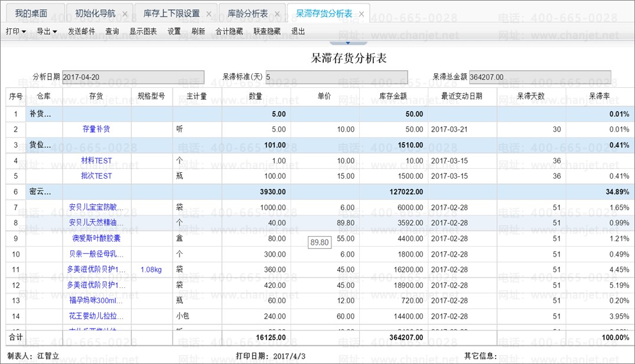
Task: Show the chart via 显示图表
Action: (x=143, y=31)
